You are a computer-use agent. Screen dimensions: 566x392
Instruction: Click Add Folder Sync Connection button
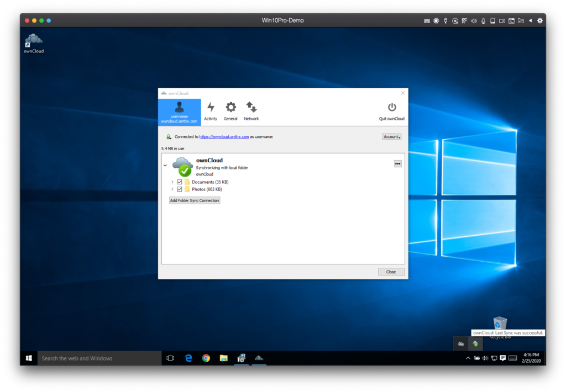coord(195,200)
